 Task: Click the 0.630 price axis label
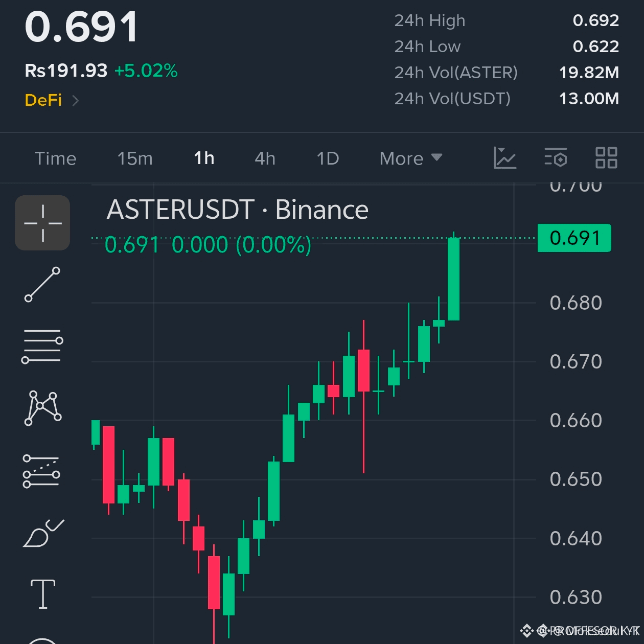[576, 597]
